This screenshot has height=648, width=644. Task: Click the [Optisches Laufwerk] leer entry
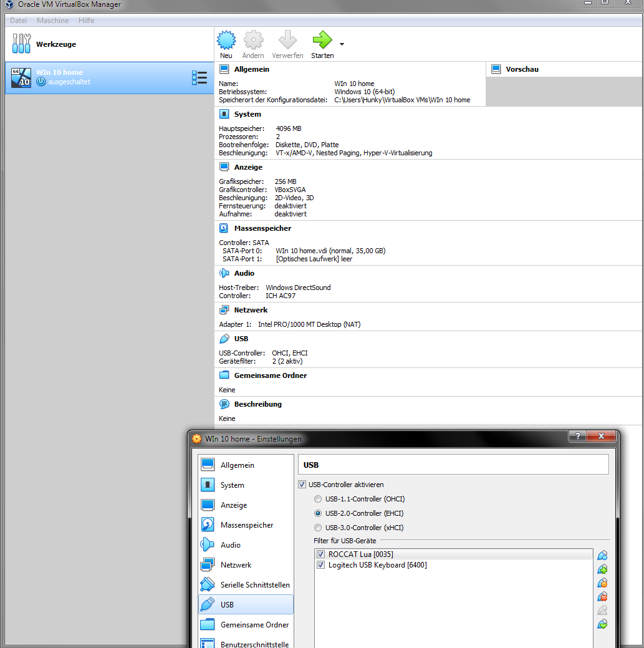coord(314,259)
